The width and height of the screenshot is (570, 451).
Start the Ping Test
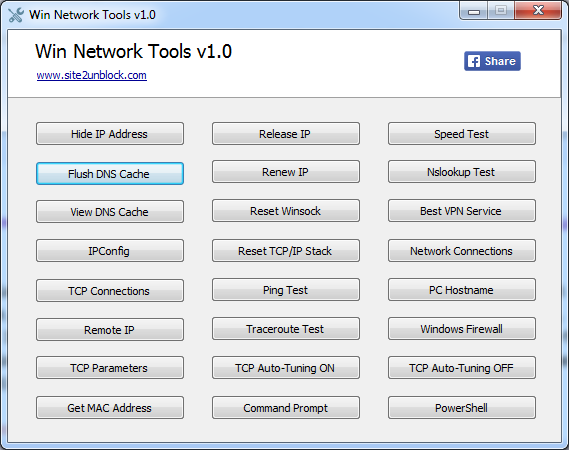click(x=286, y=290)
